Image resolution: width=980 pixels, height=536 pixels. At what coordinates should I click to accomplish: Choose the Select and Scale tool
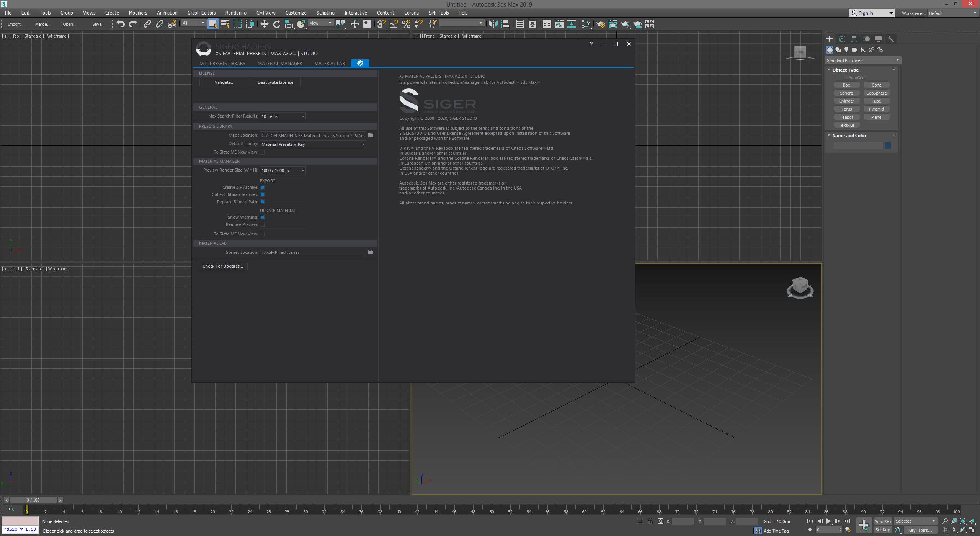pos(289,24)
